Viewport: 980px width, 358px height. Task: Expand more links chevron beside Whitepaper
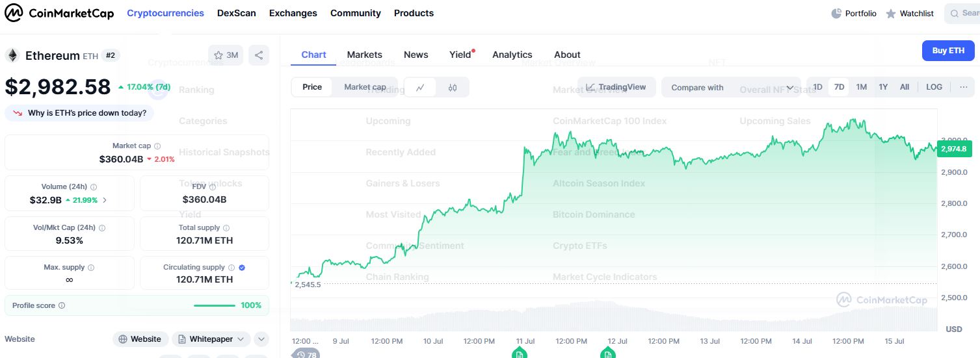[x=261, y=339]
